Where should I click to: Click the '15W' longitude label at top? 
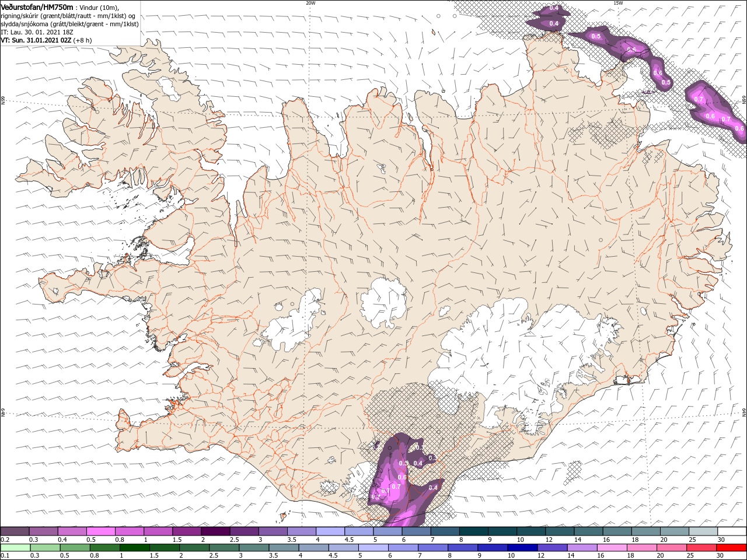(x=617, y=3)
